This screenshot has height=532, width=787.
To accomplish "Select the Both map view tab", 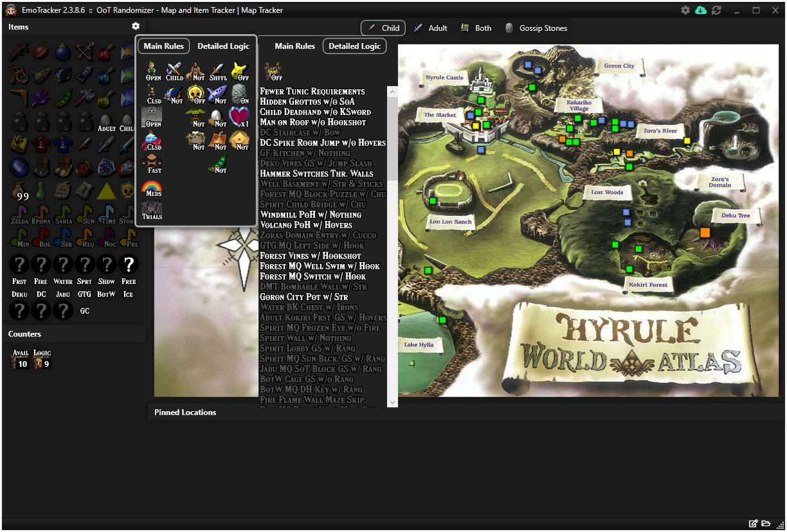I will tap(476, 28).
